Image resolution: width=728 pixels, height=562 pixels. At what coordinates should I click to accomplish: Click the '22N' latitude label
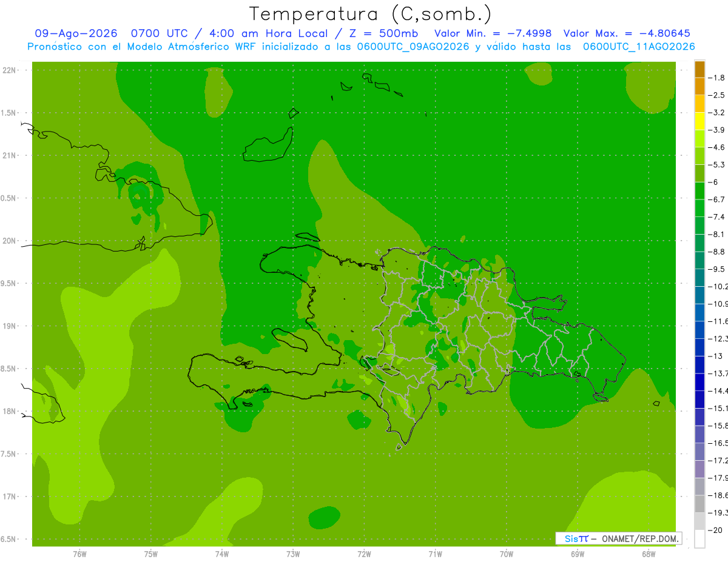coord(10,70)
